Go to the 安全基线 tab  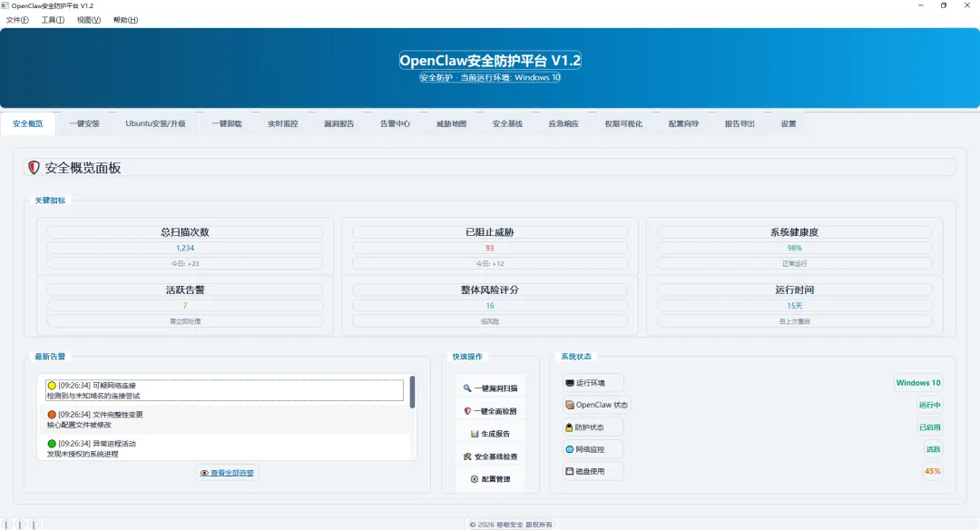tap(507, 123)
